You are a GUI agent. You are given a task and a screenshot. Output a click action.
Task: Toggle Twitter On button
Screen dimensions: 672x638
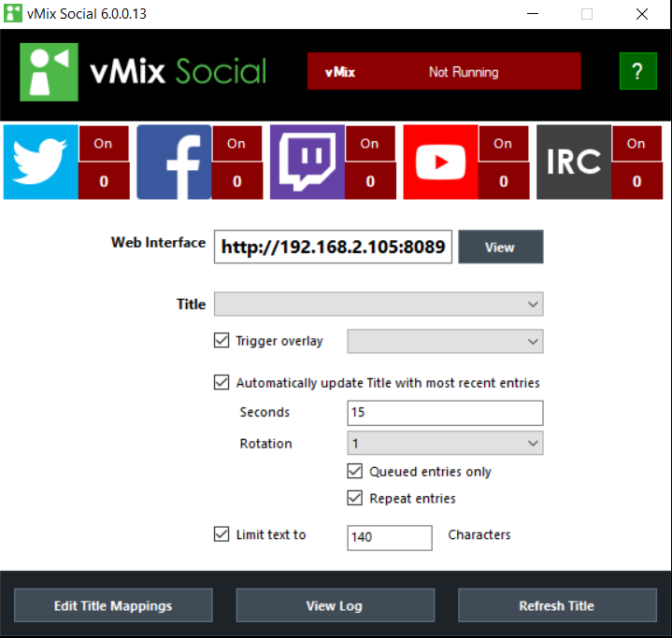(104, 144)
